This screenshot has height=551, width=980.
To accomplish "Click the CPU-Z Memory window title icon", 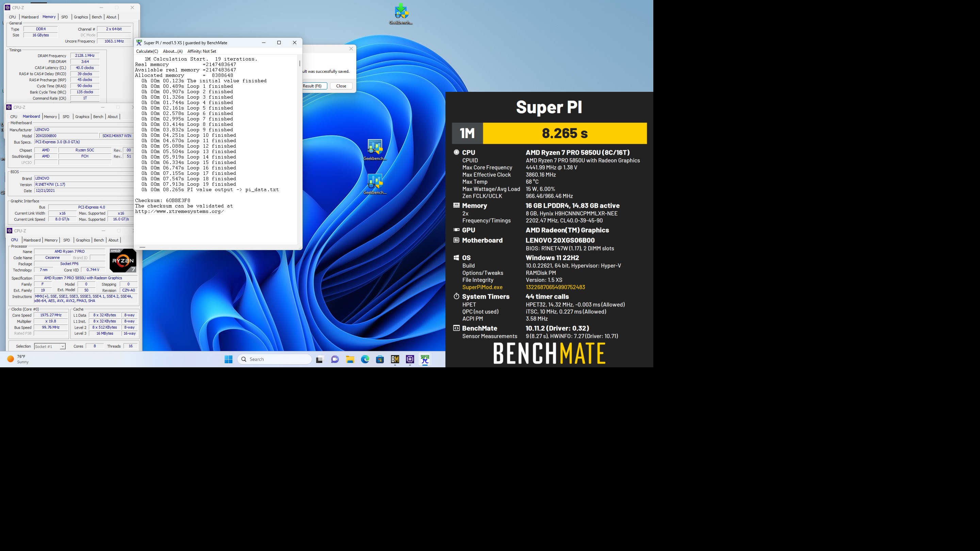I will pyautogui.click(x=7, y=7).
